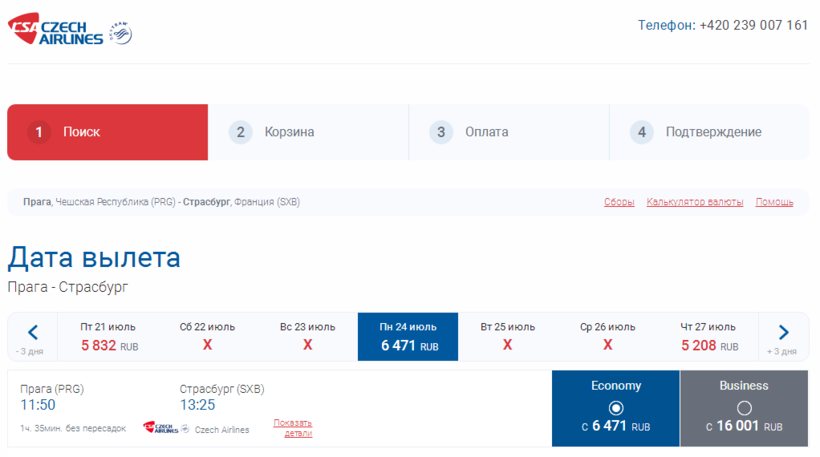This screenshot has width=820, height=457.
Task: Click the X for Saturday 22 July
Action: tap(208, 345)
